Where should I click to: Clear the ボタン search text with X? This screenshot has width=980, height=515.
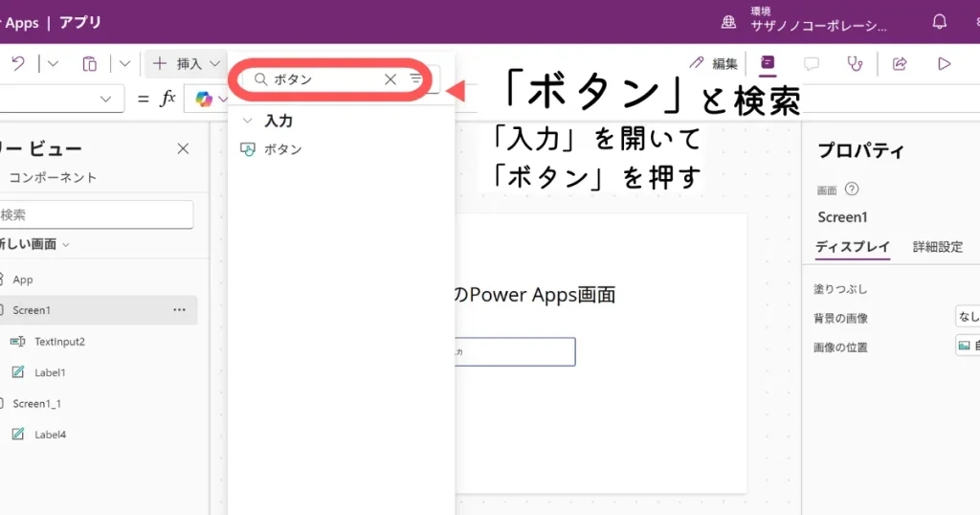click(x=390, y=79)
